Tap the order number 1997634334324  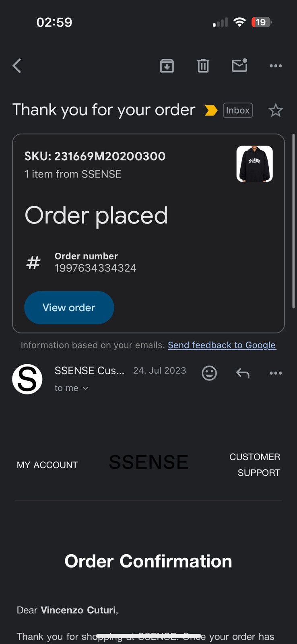[x=95, y=268]
